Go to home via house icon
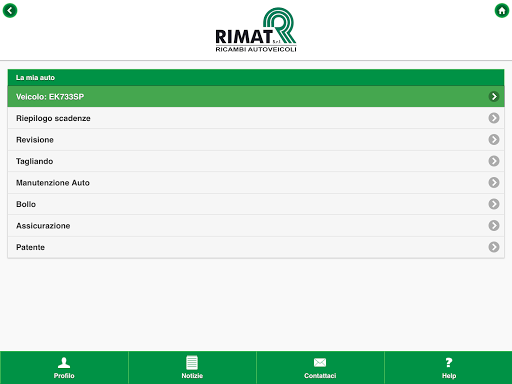512x384 pixels. pyautogui.click(x=502, y=10)
